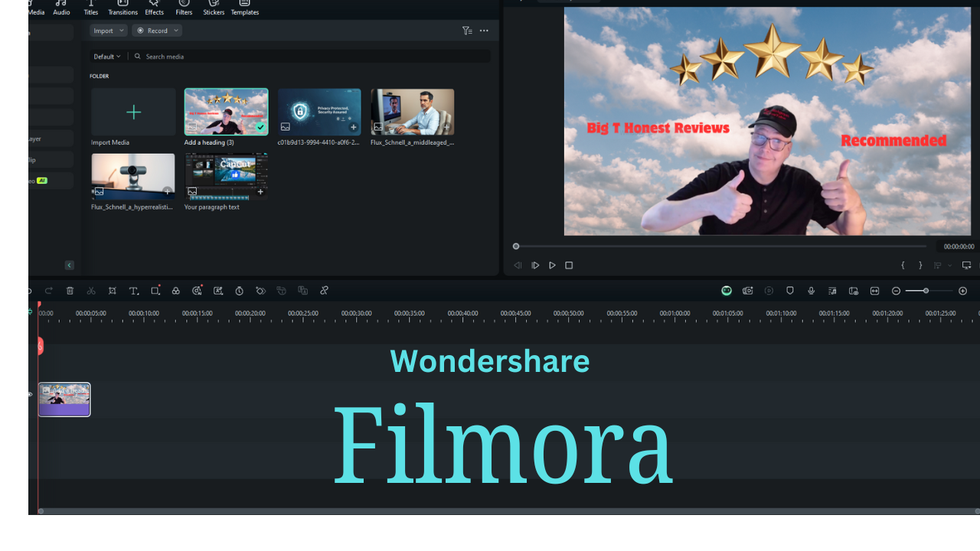This screenshot has height=551, width=980.
Task: Click the rectangle shape tool icon
Action: 155,290
